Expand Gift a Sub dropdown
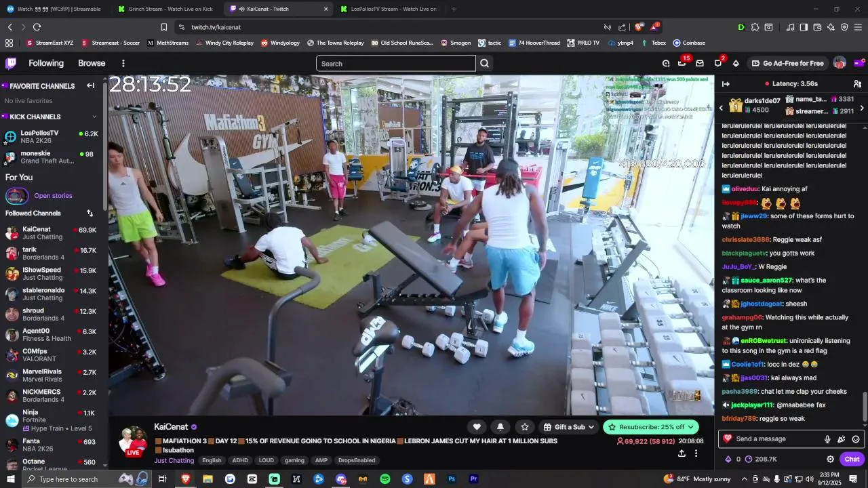The height and width of the screenshot is (488, 868). pos(569,426)
